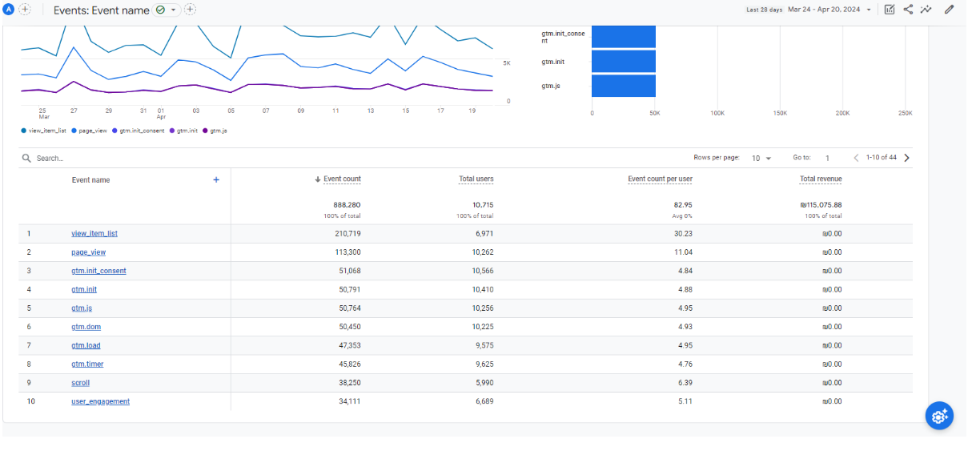Image resolution: width=980 pixels, height=451 pixels.
Task: Open the gtm.init event link
Action: pos(84,289)
